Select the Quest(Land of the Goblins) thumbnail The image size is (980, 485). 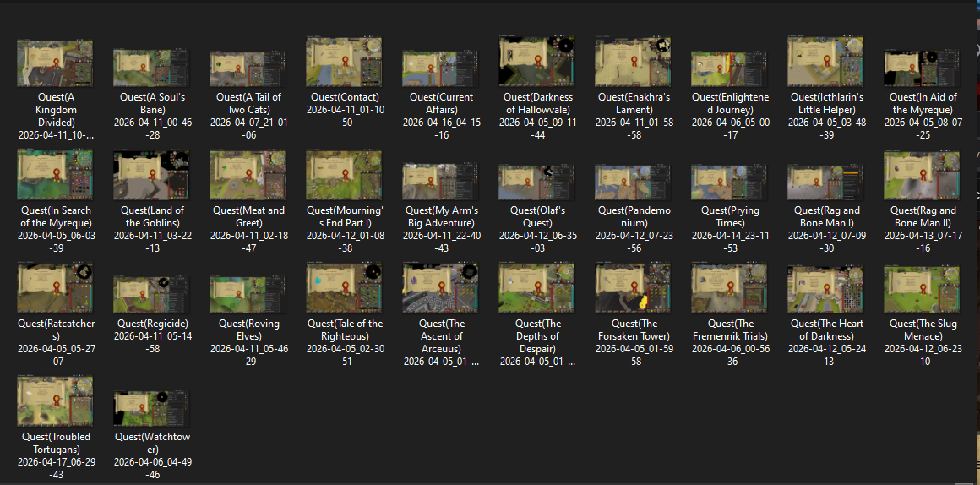pos(151,174)
